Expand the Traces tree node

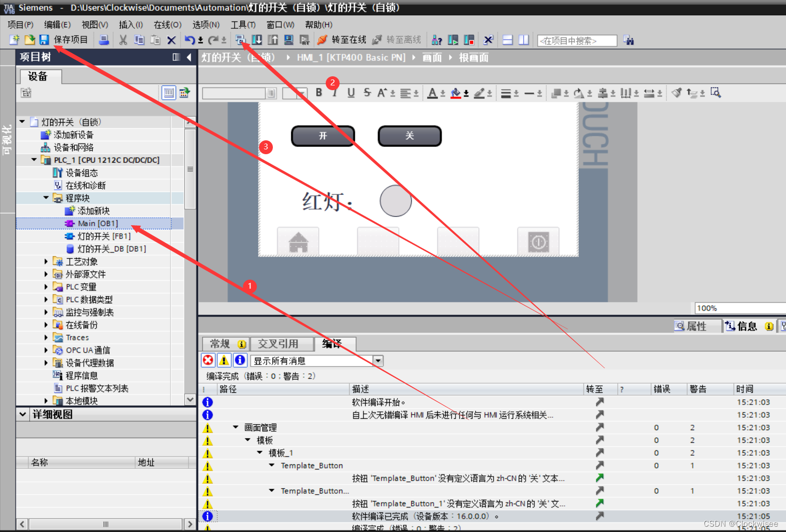click(46, 337)
